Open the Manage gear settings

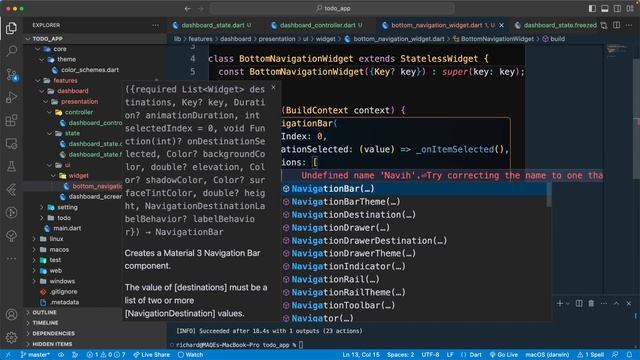[11, 337]
